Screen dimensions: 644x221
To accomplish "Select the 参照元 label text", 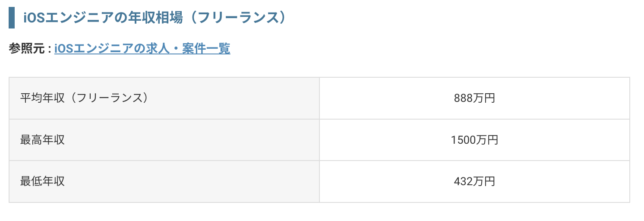I will click(26, 49).
